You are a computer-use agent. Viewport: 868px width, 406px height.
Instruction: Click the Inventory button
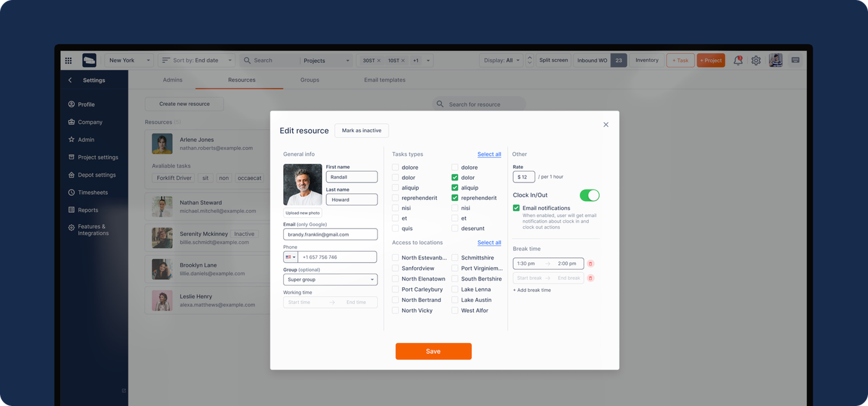[647, 60]
